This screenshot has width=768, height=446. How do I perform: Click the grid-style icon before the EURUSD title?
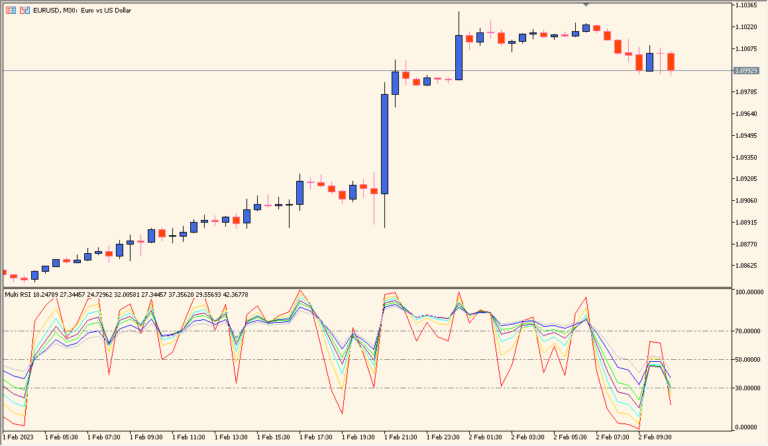tap(8, 7)
